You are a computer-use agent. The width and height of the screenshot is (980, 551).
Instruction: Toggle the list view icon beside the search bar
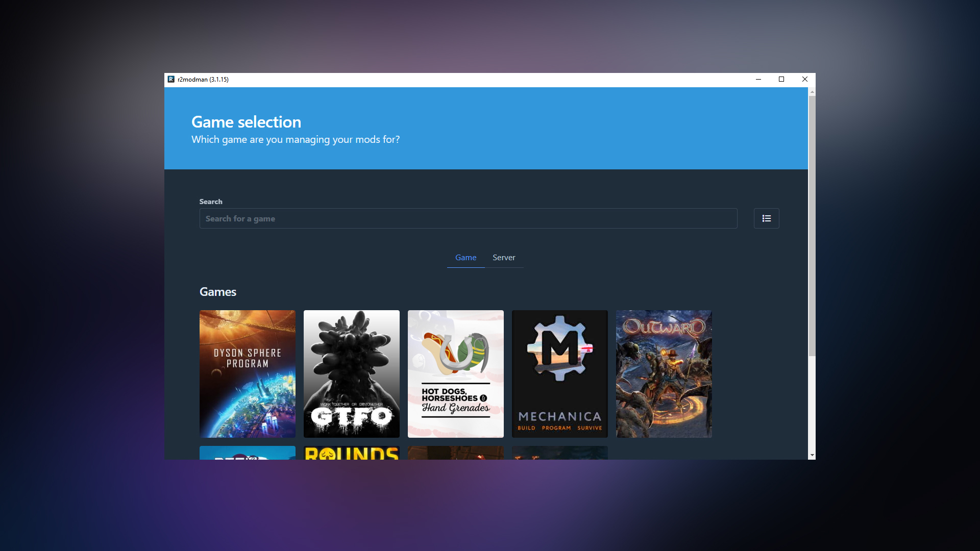pyautogui.click(x=766, y=218)
